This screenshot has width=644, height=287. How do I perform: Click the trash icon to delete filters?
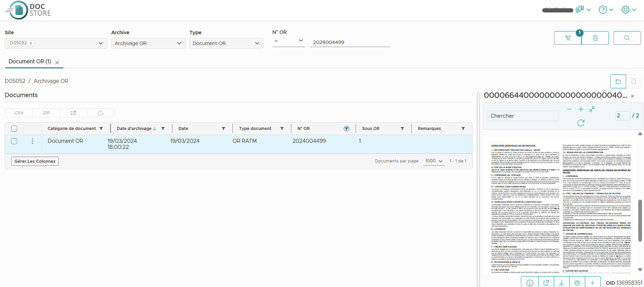(595, 38)
